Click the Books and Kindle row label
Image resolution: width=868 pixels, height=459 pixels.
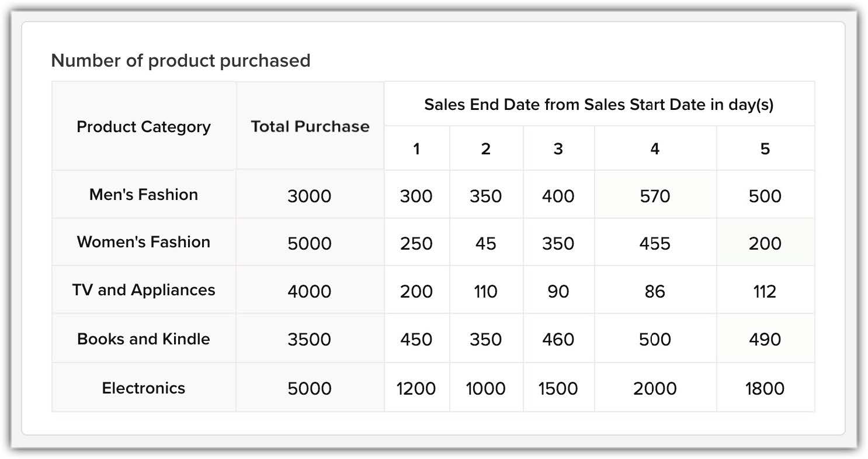144,339
